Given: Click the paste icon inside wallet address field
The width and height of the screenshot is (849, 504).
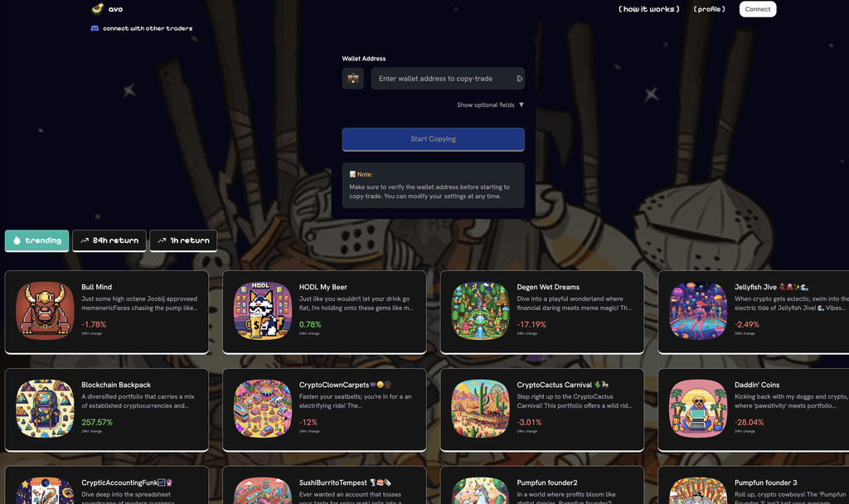Looking at the screenshot, I should [x=520, y=79].
